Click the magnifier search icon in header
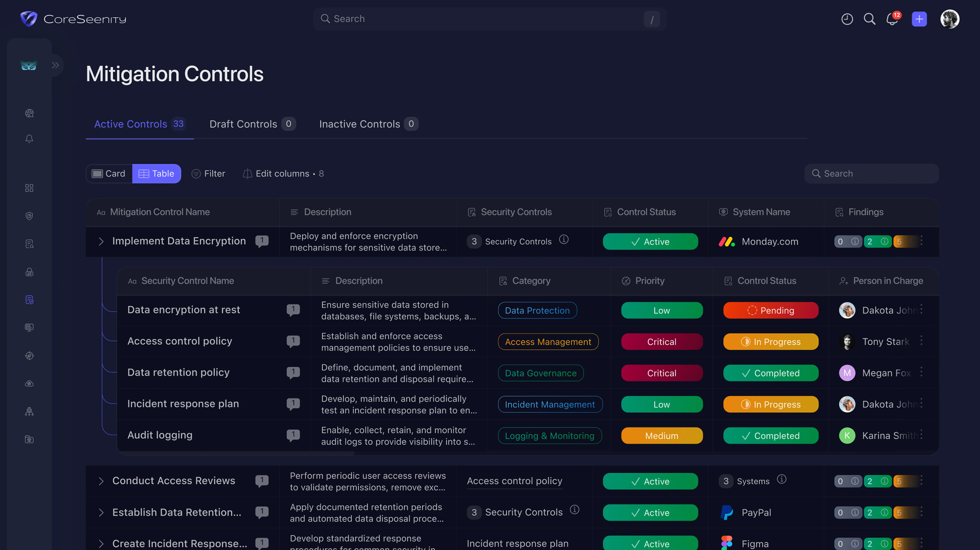 tap(869, 19)
